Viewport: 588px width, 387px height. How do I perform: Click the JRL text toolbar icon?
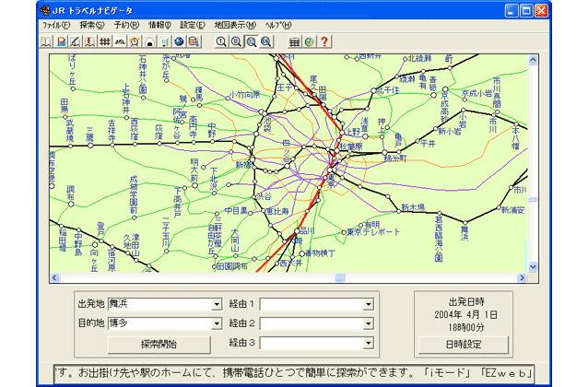(120, 41)
